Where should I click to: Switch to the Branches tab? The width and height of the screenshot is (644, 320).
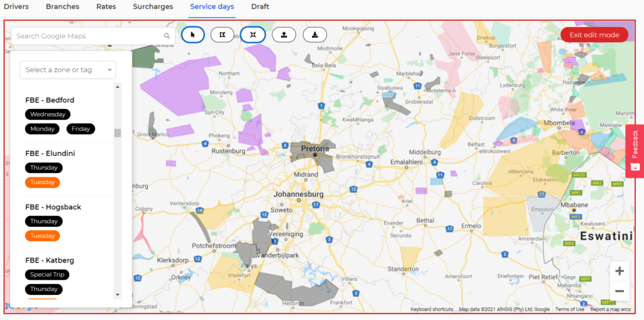(62, 6)
